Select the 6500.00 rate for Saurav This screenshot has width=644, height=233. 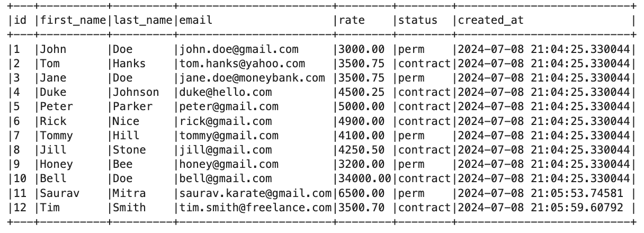(362, 193)
